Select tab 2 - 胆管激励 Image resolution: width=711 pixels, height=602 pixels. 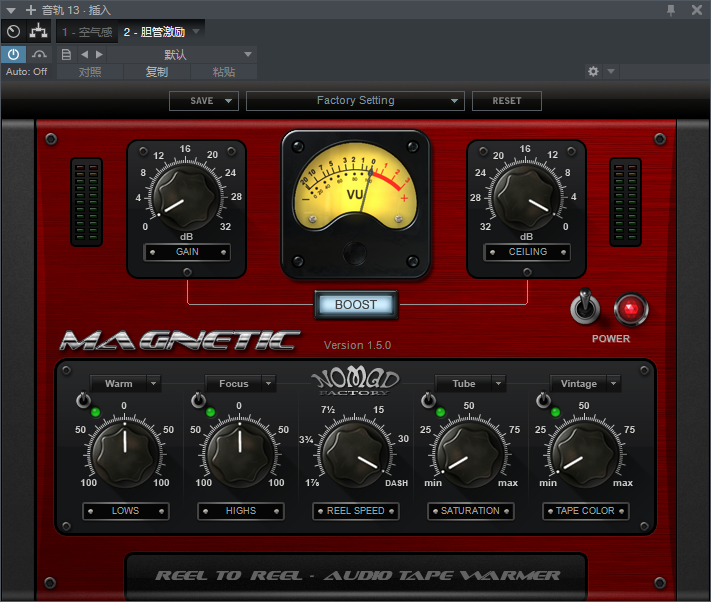pos(154,32)
